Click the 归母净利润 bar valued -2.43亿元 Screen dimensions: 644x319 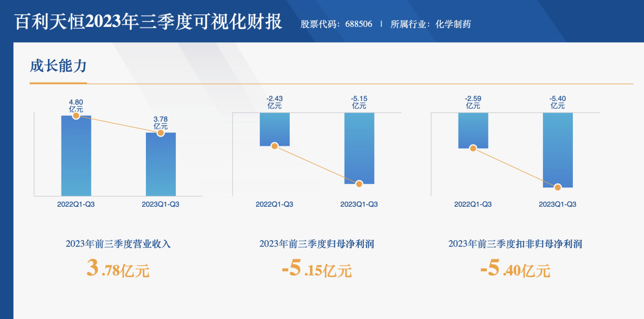coord(274,129)
